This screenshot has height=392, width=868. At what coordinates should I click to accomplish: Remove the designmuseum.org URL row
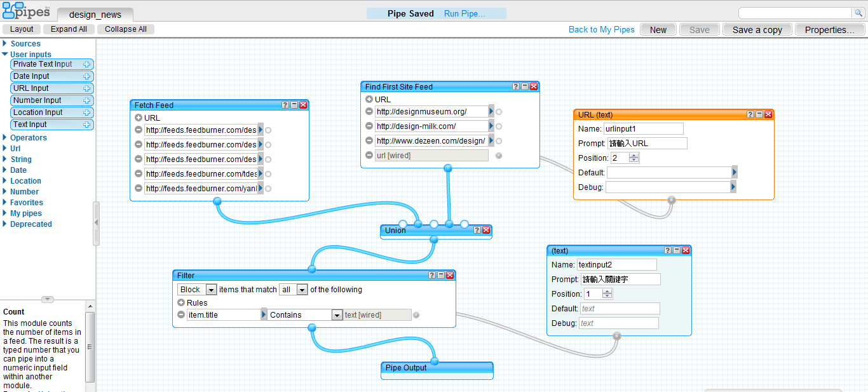click(x=369, y=112)
